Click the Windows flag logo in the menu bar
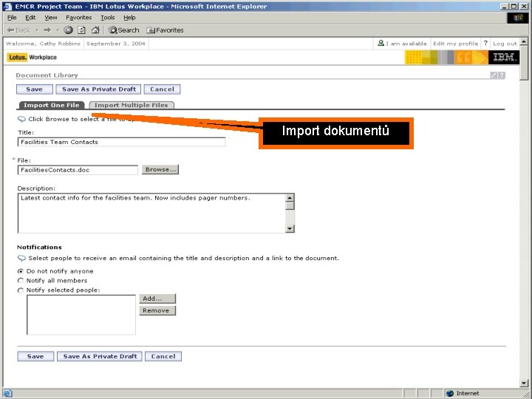 coord(518,17)
